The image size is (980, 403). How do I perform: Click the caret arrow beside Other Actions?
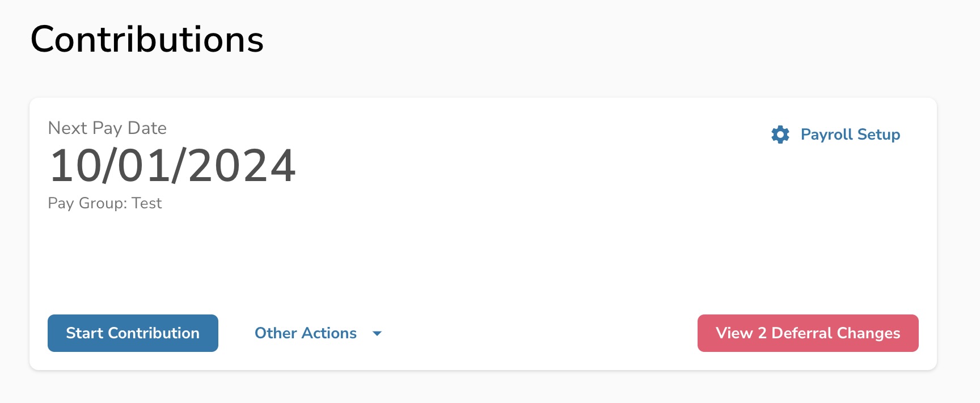click(377, 334)
